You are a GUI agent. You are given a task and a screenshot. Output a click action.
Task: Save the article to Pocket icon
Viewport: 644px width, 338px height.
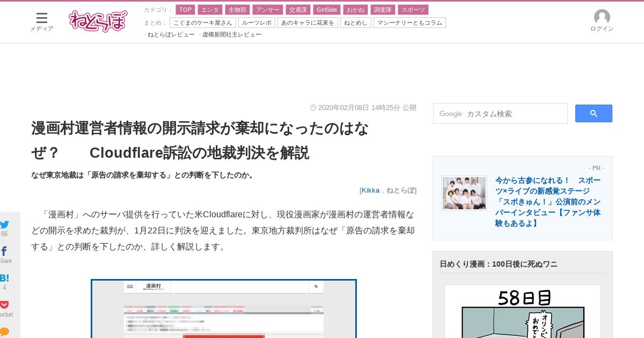[x=4, y=305]
